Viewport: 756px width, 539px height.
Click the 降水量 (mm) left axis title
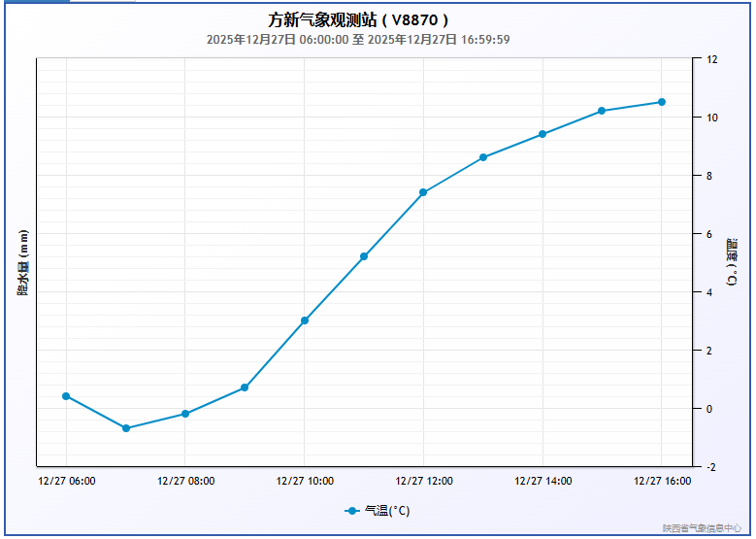pos(23,263)
